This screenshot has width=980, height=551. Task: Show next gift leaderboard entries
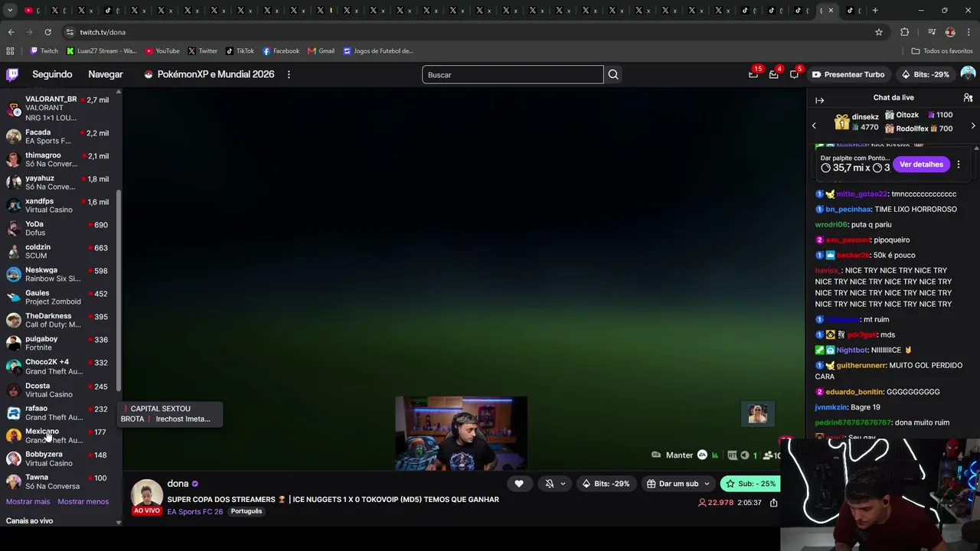[x=973, y=126]
